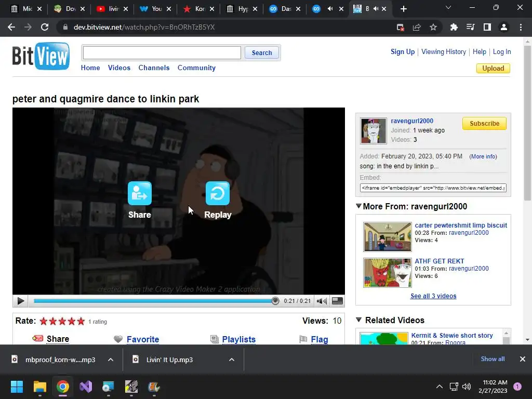Click the site lock icon in address bar

(65, 27)
